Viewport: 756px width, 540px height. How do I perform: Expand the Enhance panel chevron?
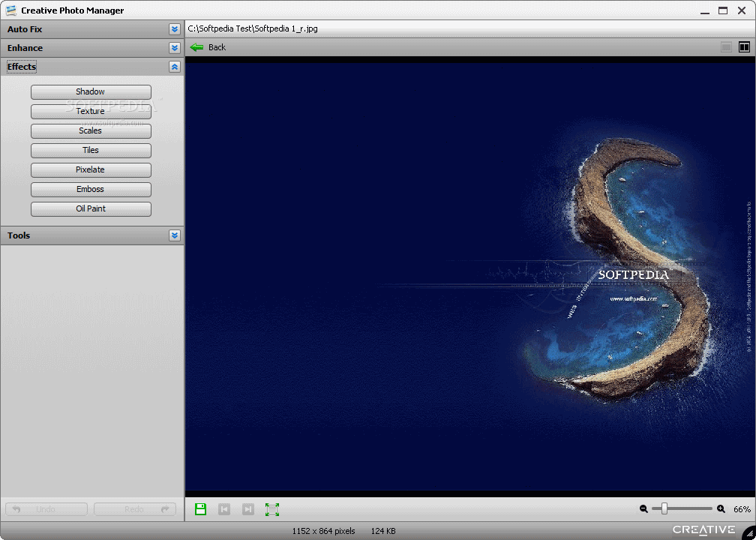click(175, 48)
